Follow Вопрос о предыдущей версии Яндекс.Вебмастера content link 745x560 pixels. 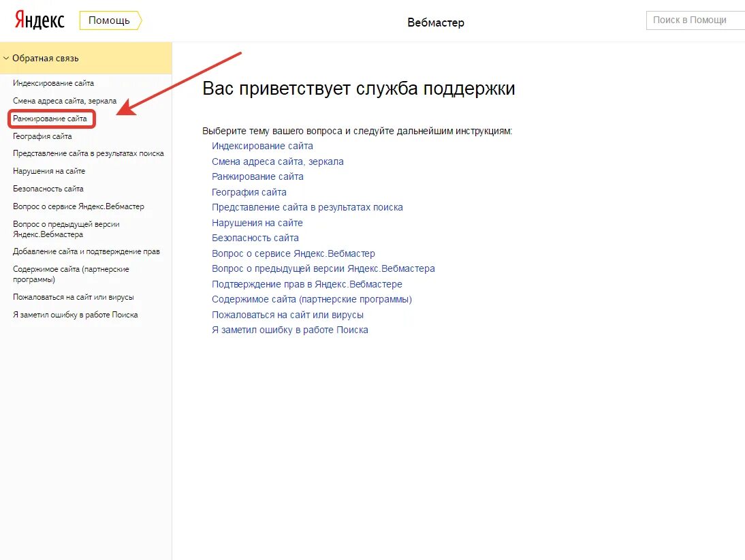coord(323,268)
